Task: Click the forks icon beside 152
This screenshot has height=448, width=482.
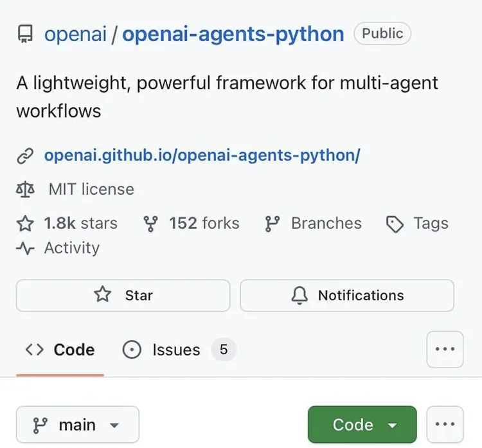Action: click(151, 224)
